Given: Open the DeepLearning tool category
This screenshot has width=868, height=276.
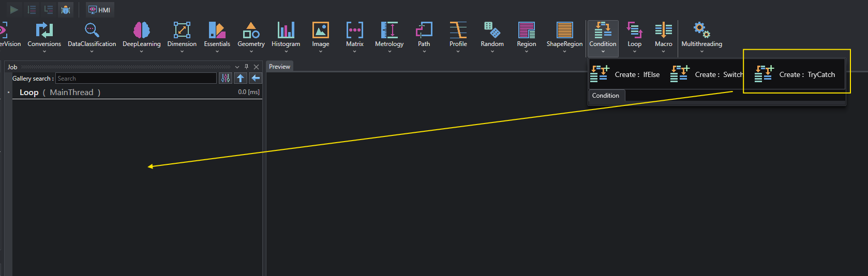Looking at the screenshot, I should pyautogui.click(x=141, y=30).
